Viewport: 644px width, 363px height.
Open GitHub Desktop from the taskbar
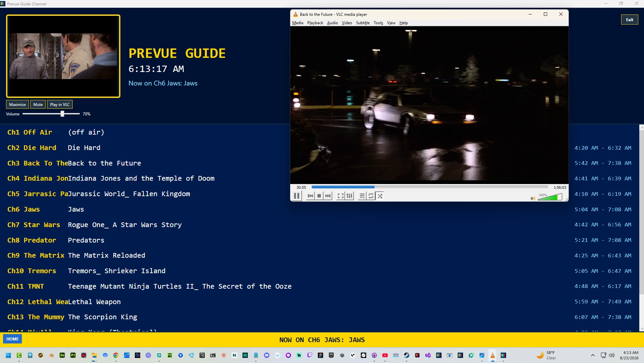pyautogui.click(x=374, y=355)
